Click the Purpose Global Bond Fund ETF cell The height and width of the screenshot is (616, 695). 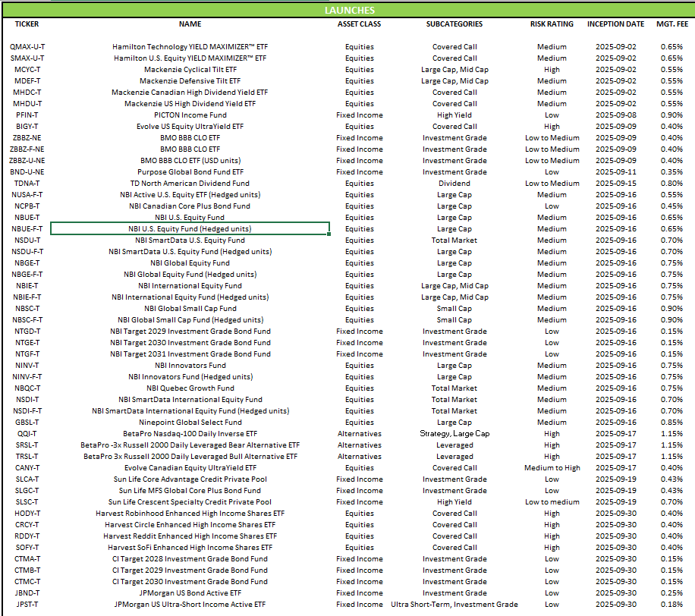[190, 172]
